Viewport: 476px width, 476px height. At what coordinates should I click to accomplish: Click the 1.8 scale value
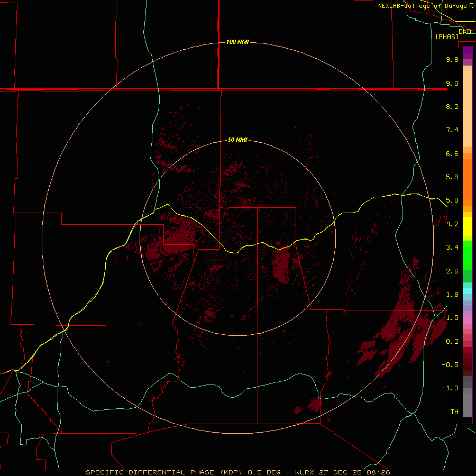coord(452,295)
